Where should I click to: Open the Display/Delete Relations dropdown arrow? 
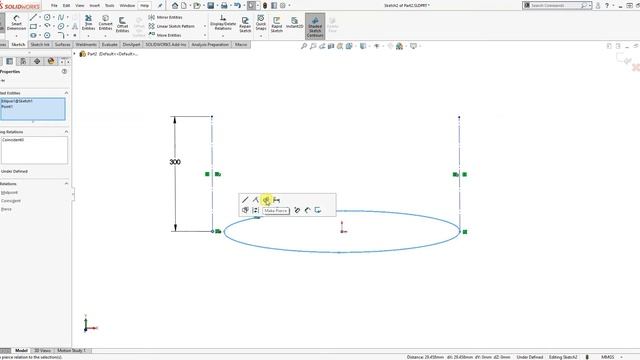click(x=223, y=36)
